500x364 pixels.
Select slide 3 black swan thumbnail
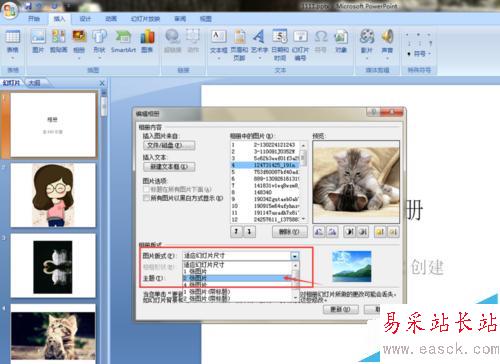53,266
